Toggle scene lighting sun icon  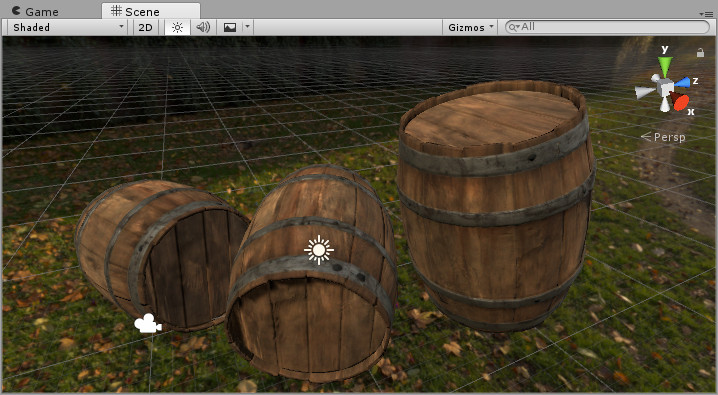click(177, 27)
